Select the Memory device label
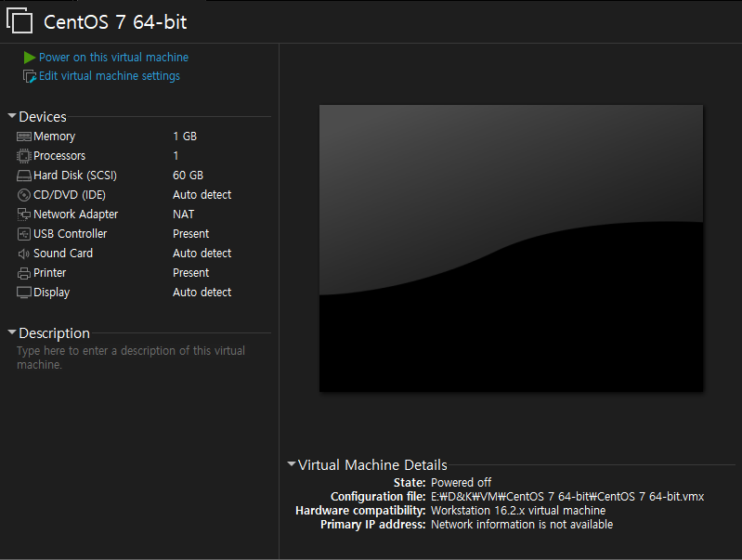 [55, 137]
